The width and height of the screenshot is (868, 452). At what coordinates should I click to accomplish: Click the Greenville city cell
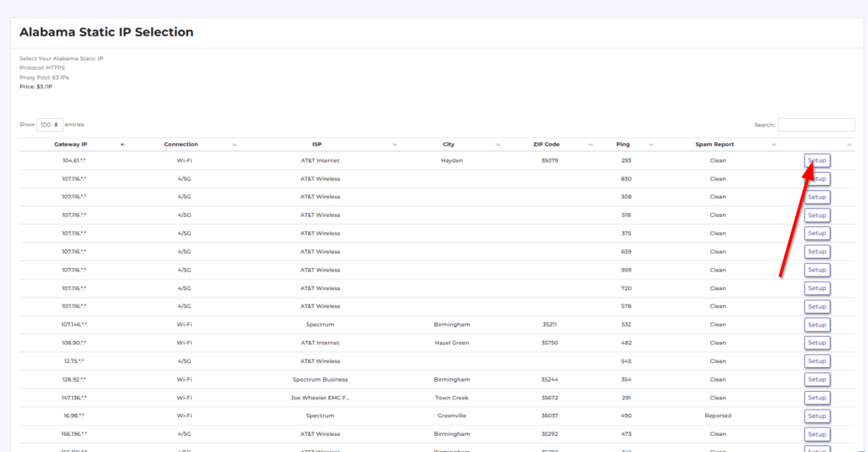pyautogui.click(x=452, y=416)
